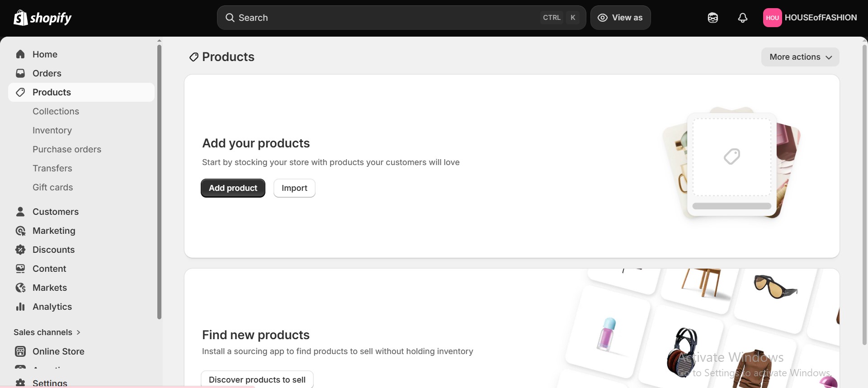Screen dimensions: 868x388
Task: Click the Orders inbox icon
Action: 20,73
